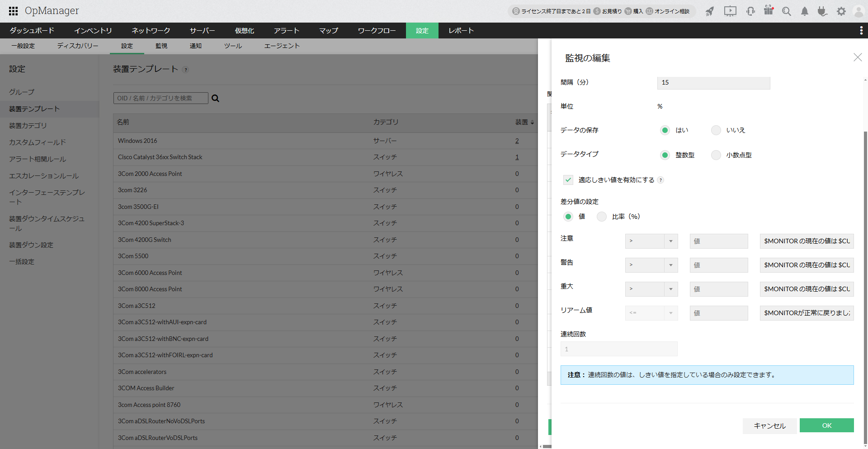Select 小数点型 data type radio

click(716, 155)
